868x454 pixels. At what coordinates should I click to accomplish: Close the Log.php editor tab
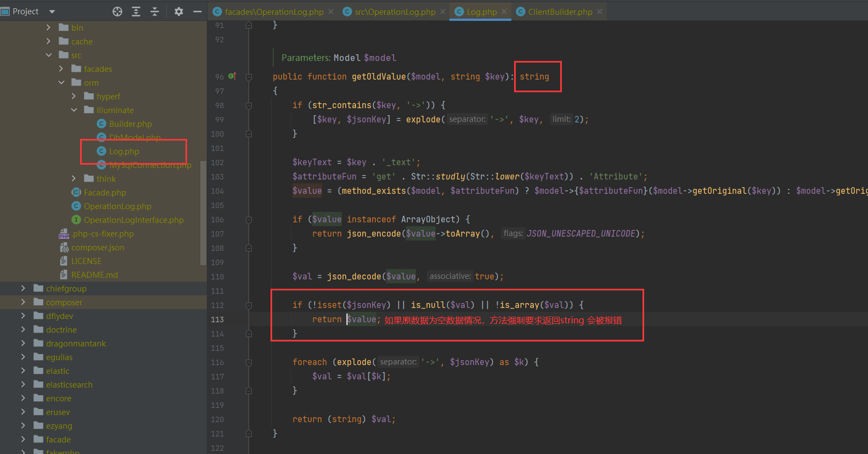[x=504, y=12]
